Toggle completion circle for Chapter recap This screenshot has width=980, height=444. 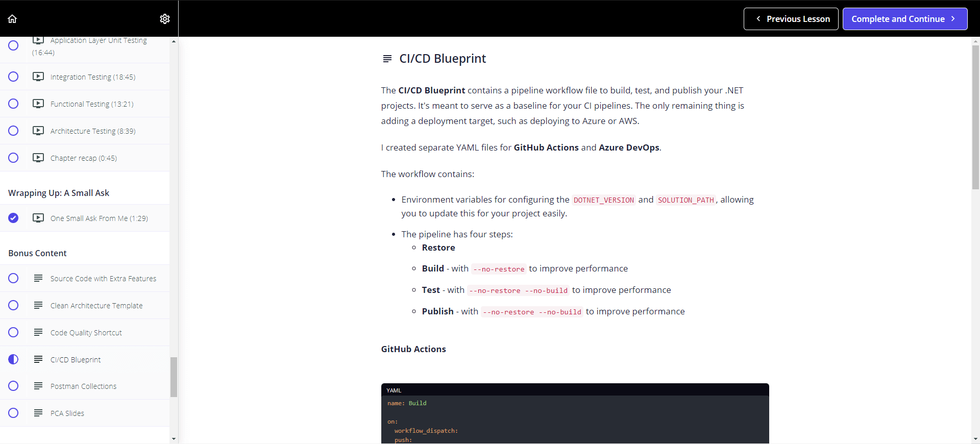(13, 158)
